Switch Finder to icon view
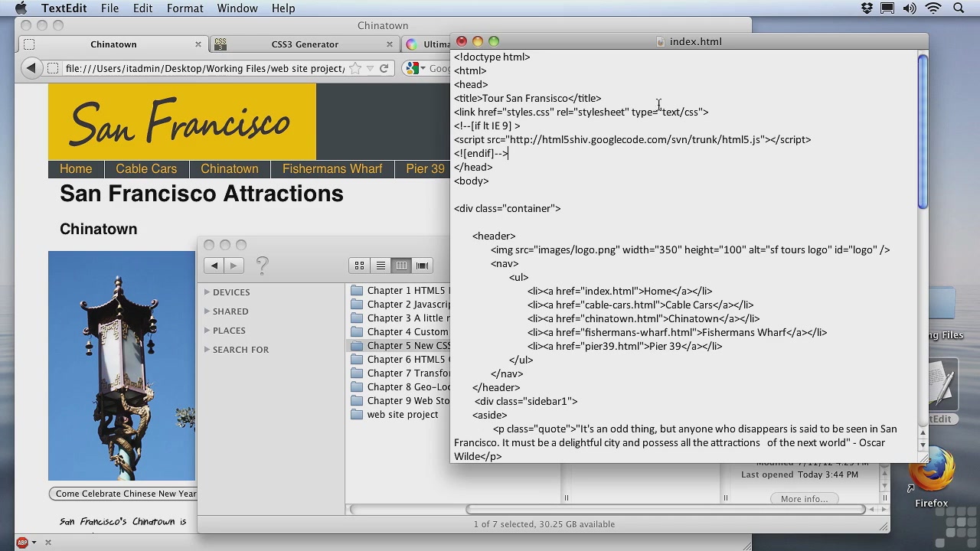 pos(359,266)
